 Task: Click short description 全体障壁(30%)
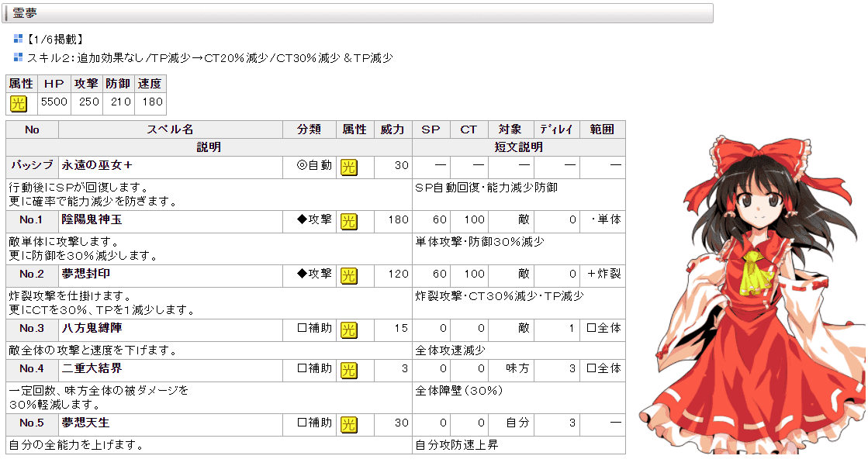(459, 391)
